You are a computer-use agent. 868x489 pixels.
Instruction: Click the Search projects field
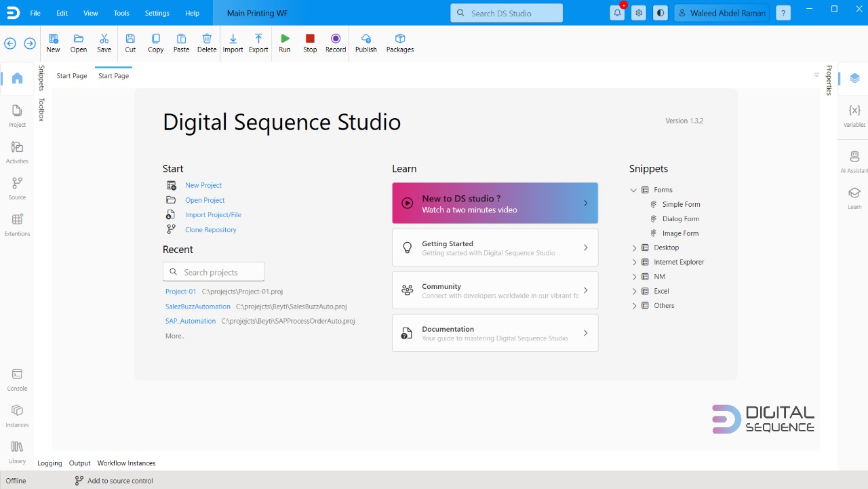(214, 272)
